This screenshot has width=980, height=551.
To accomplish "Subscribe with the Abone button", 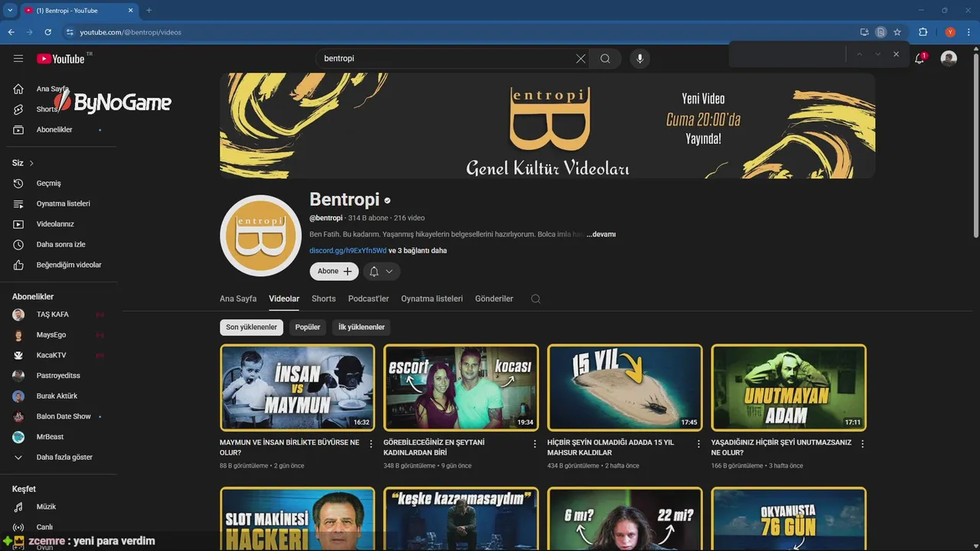I will click(334, 272).
